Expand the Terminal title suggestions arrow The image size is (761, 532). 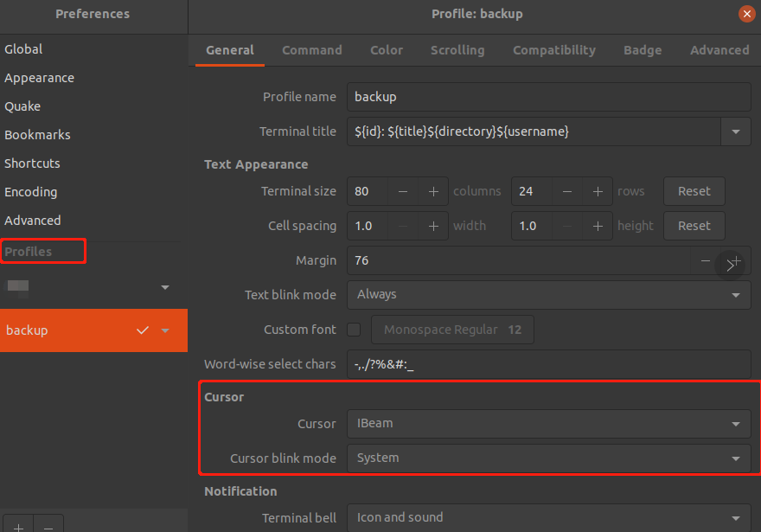coord(737,131)
